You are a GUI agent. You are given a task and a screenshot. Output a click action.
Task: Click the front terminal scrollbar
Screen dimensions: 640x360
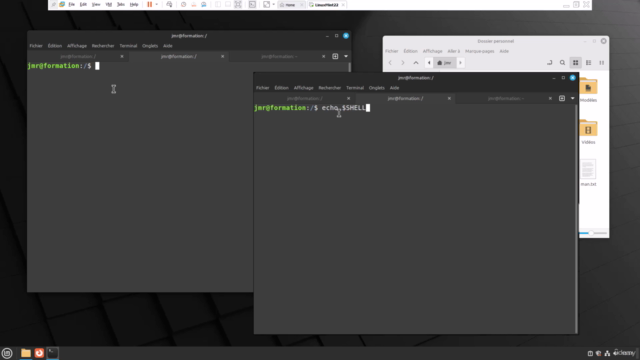[576, 218]
